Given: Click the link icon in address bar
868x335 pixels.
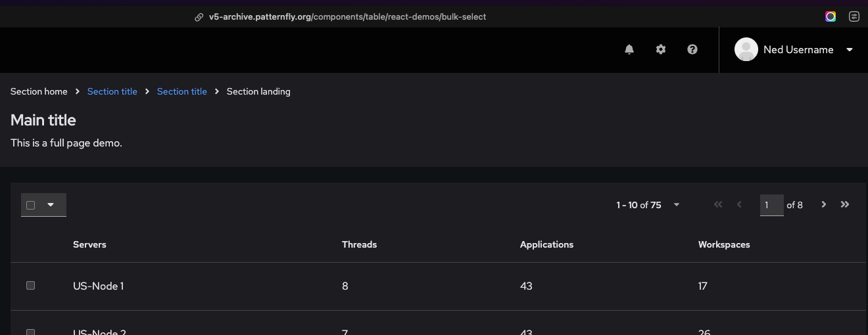Looking at the screenshot, I should click(x=199, y=17).
